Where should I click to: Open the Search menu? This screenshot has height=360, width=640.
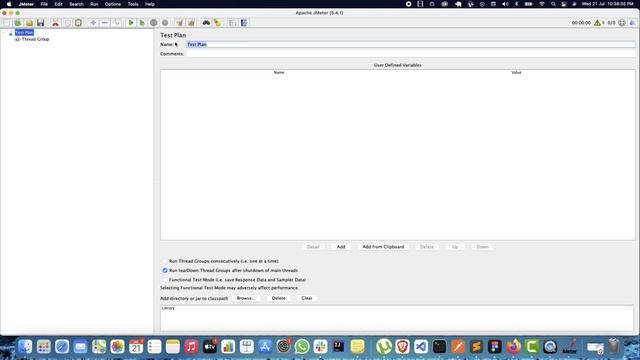[76, 4]
